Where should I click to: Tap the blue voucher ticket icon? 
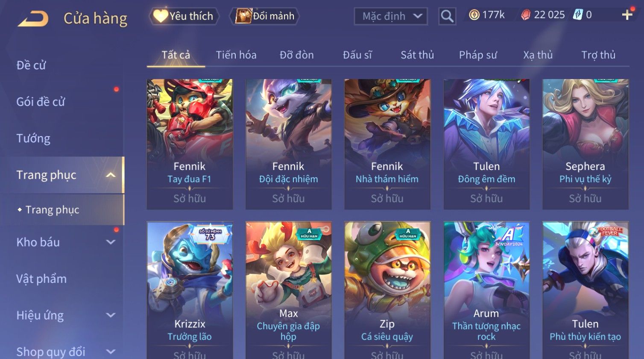(577, 15)
